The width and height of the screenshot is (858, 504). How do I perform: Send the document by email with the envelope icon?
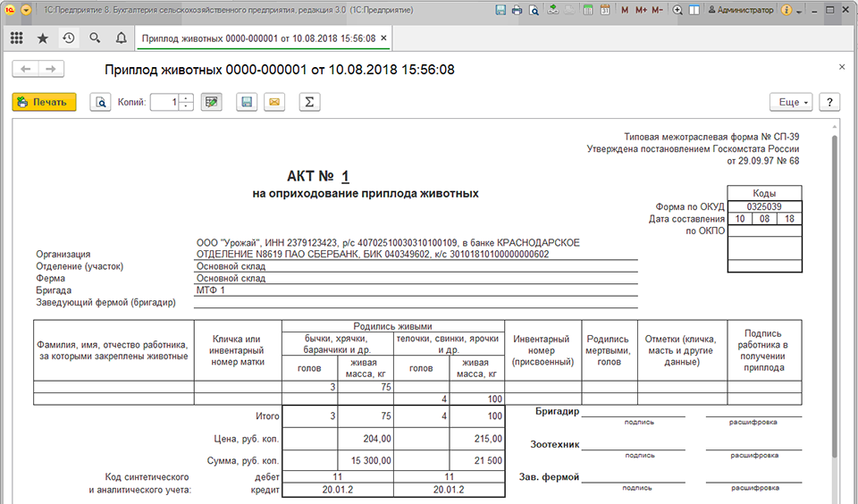pyautogui.click(x=274, y=103)
